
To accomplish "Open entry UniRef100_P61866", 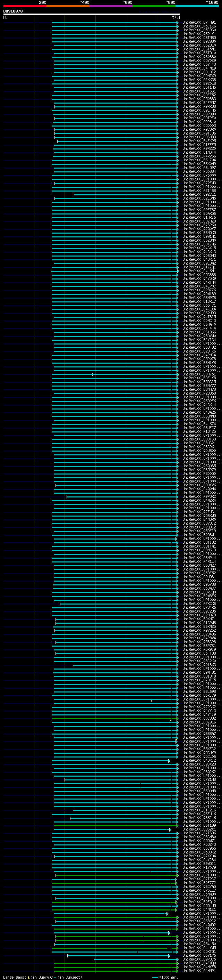I will 199,332.
